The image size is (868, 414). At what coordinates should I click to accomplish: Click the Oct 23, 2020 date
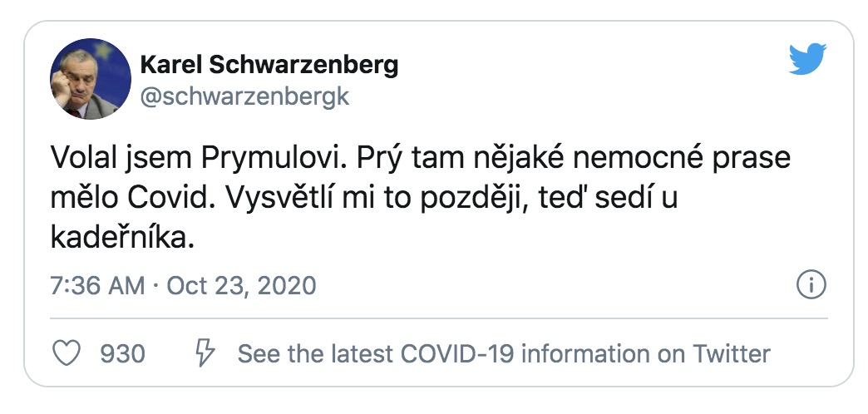tap(241, 286)
